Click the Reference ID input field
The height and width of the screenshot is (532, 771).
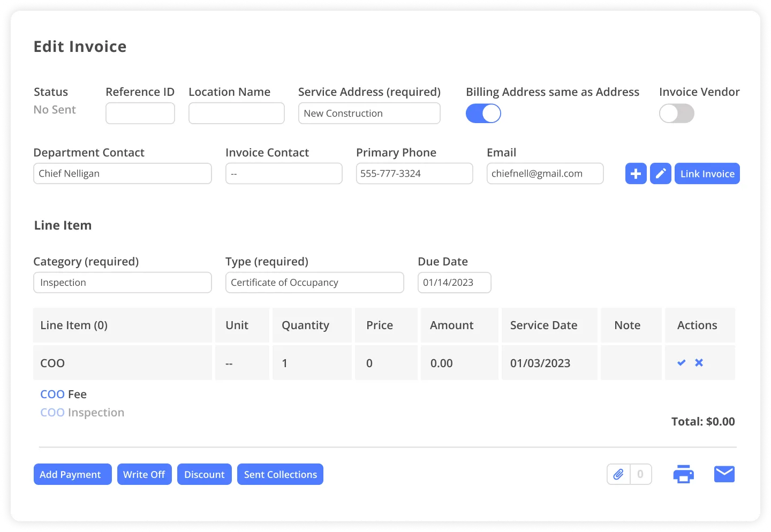[x=140, y=113]
